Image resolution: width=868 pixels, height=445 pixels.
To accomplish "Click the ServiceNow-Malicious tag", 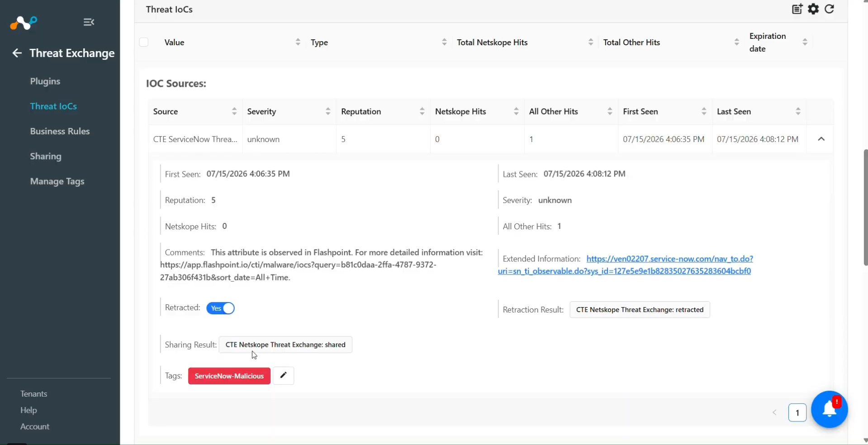I will pos(229,376).
